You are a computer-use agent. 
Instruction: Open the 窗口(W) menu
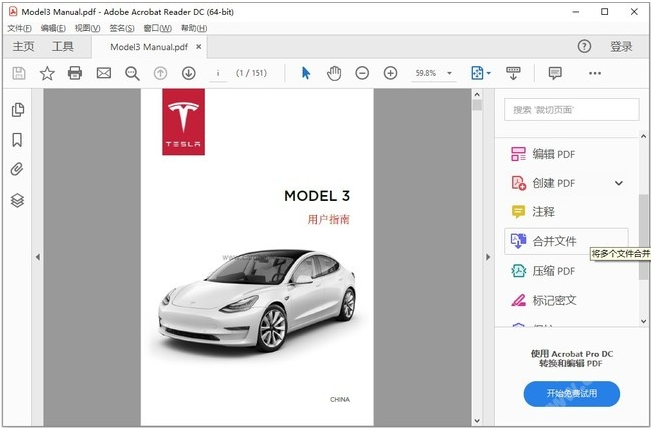click(157, 28)
